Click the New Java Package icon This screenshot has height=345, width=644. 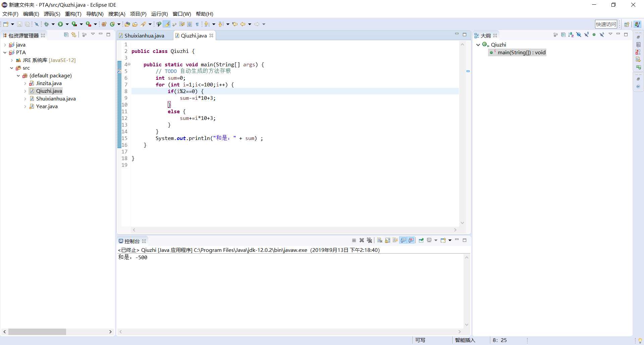[104, 24]
